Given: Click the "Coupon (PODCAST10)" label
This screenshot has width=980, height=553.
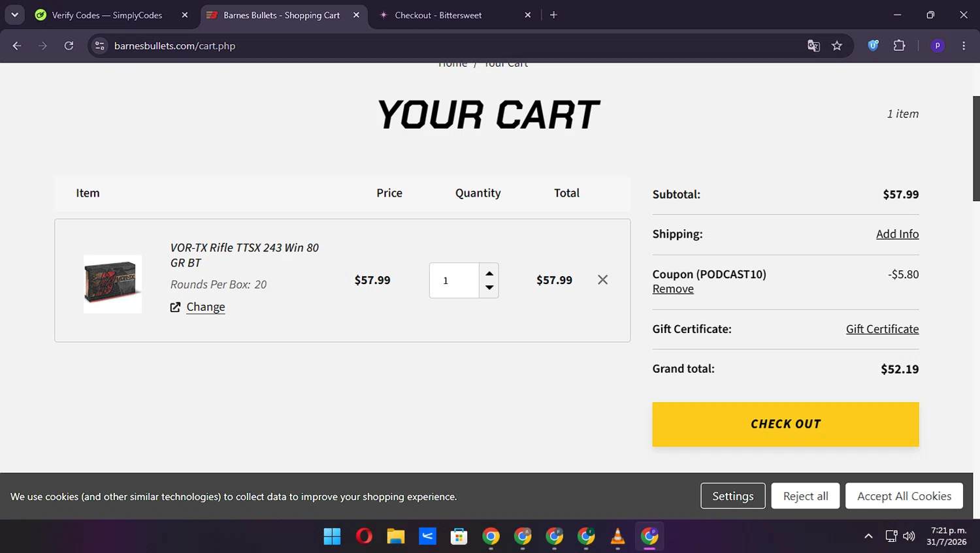Looking at the screenshot, I should (x=710, y=274).
